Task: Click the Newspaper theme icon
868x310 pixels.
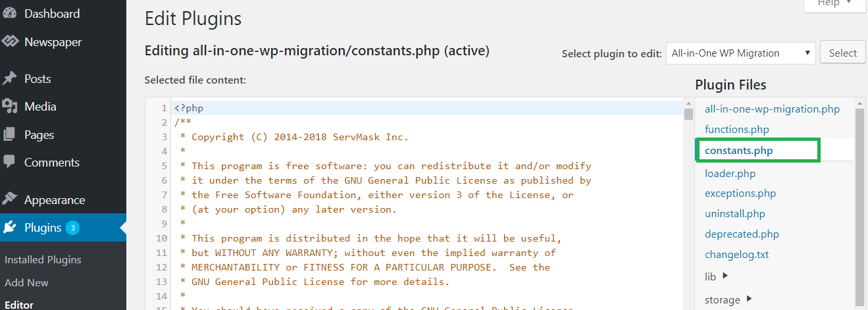Action: tap(10, 42)
